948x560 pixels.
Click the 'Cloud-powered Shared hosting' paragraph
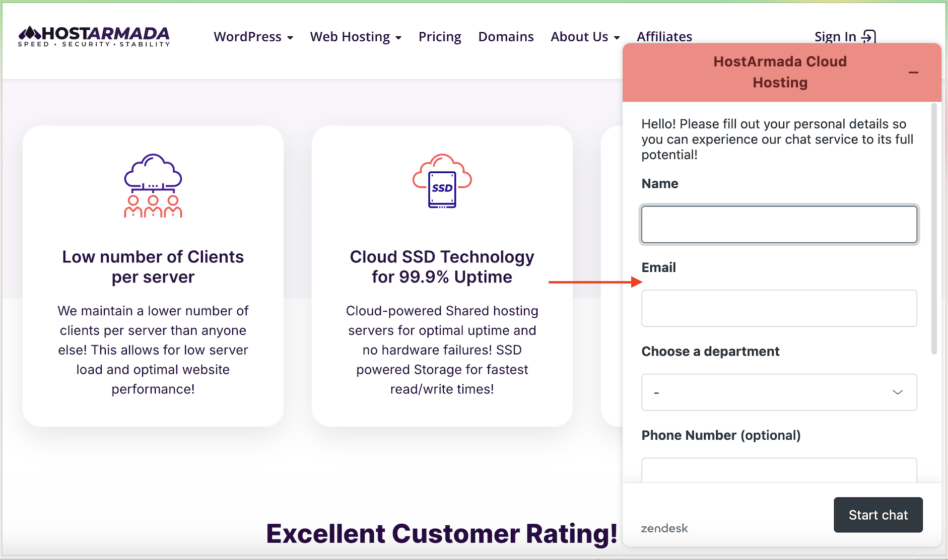(x=442, y=350)
